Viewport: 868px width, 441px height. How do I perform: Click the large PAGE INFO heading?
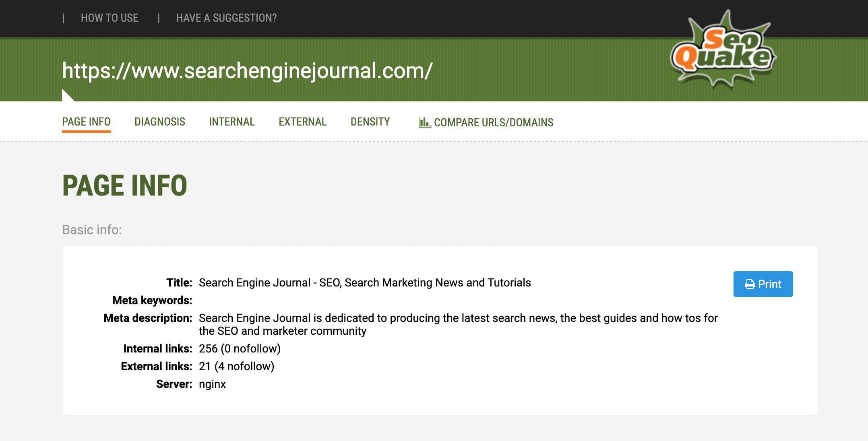125,186
